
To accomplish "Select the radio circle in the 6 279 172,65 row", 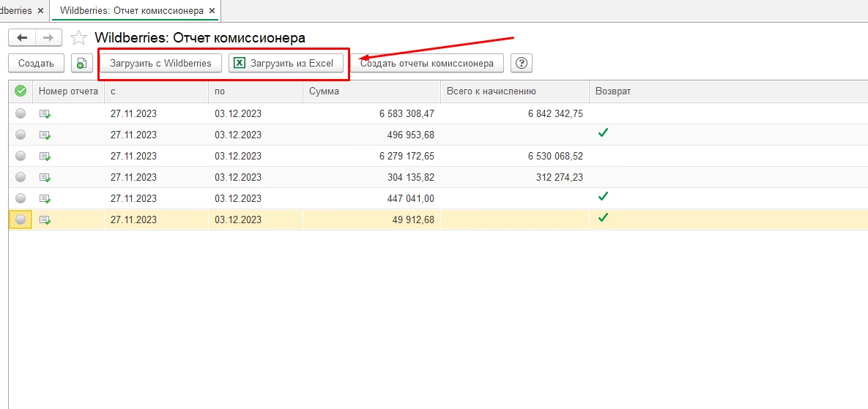I will click(x=21, y=157).
